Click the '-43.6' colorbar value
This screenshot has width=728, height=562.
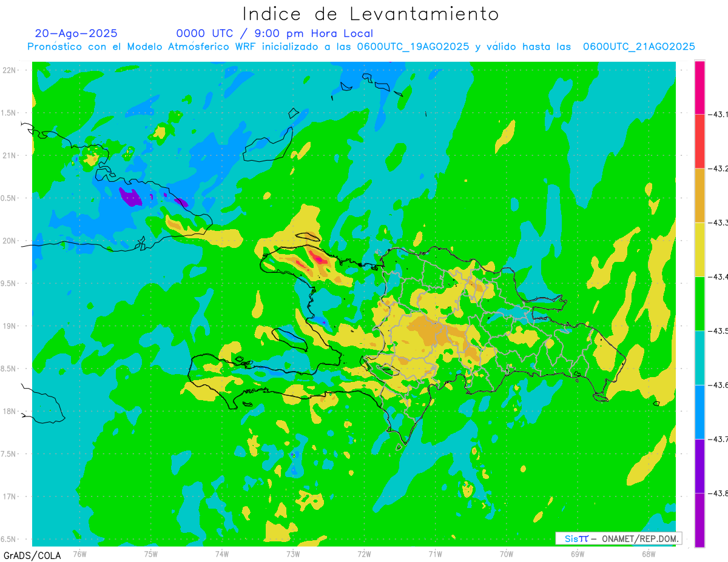coord(718,385)
